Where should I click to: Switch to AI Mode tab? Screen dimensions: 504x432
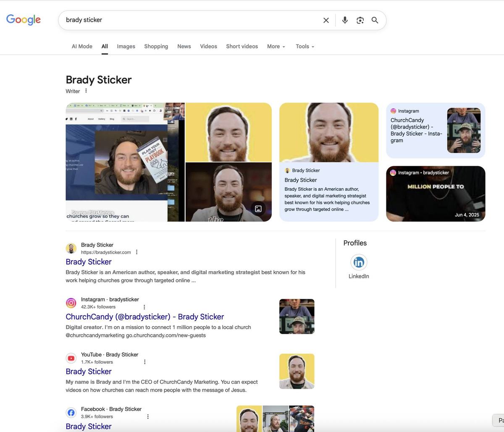pos(82,46)
